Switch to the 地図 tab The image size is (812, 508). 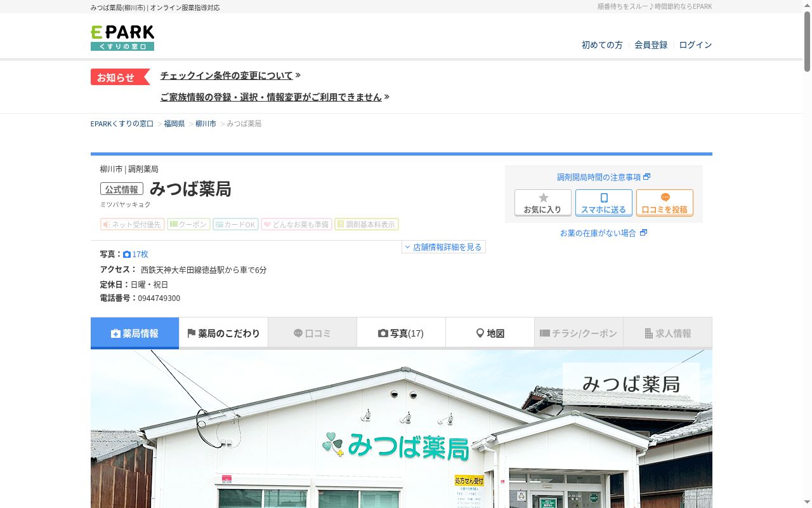coord(490,333)
